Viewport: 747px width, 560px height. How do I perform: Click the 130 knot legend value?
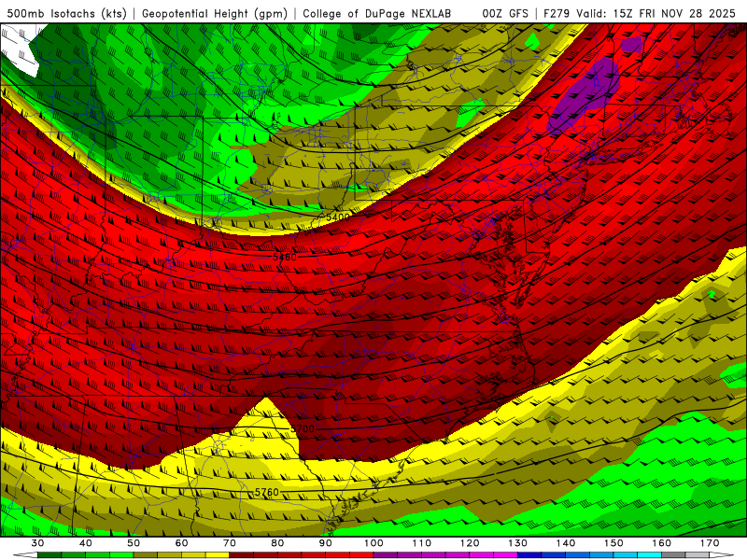coord(518,543)
